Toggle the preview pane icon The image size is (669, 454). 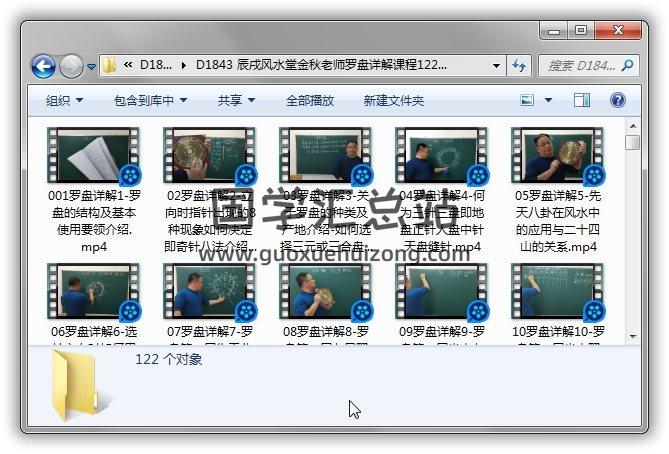coord(582,100)
